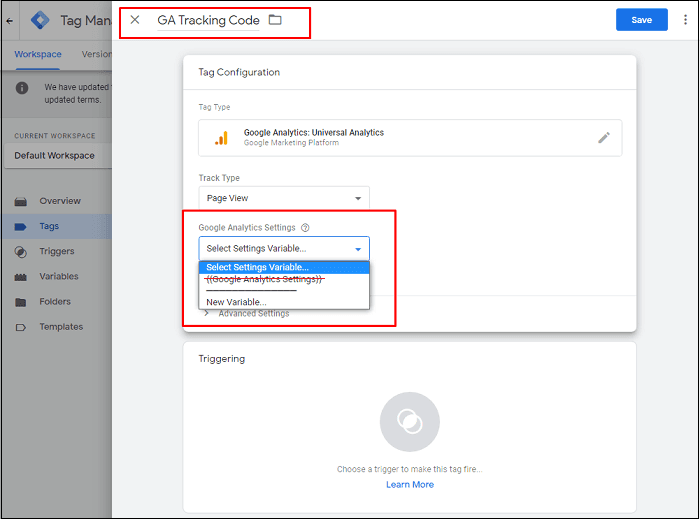Choose {{Google Analytics Settings}} option

click(284, 279)
